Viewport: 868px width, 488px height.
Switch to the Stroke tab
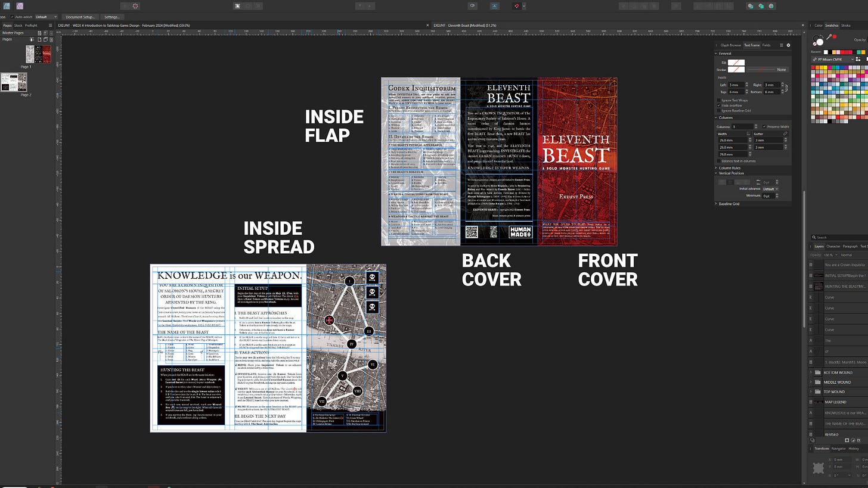pos(846,26)
